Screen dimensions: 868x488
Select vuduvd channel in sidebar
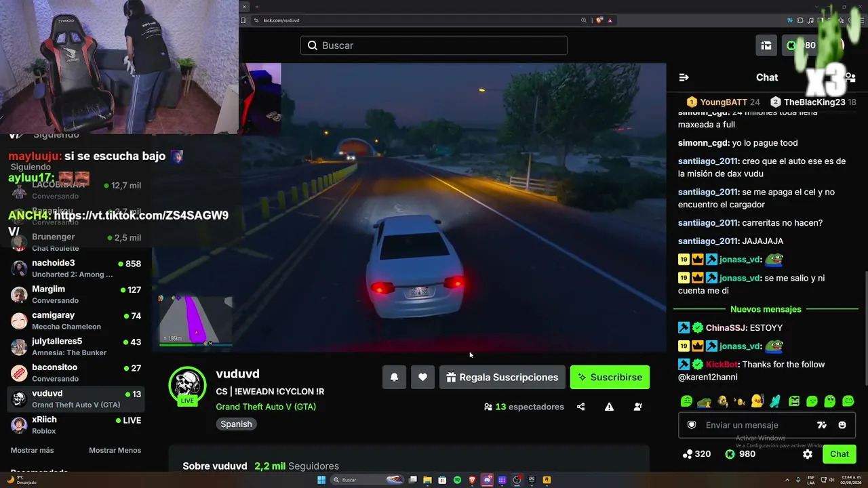[x=76, y=399]
